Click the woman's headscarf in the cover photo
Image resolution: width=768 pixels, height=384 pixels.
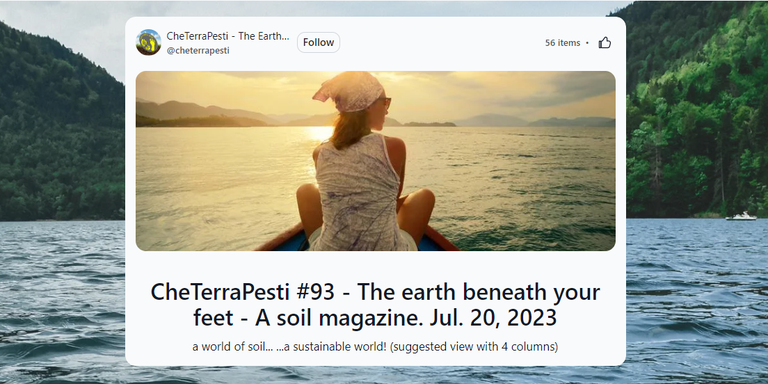click(x=349, y=92)
